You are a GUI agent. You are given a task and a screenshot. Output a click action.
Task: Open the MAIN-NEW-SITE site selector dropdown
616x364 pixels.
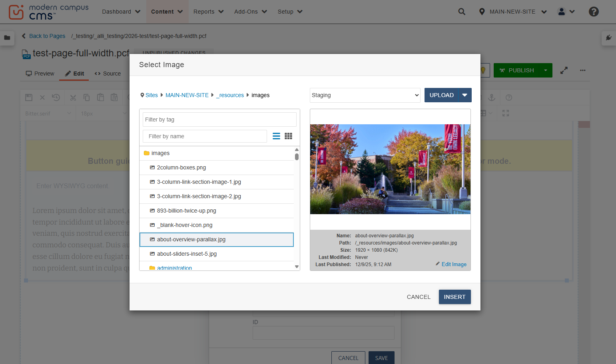pos(513,12)
